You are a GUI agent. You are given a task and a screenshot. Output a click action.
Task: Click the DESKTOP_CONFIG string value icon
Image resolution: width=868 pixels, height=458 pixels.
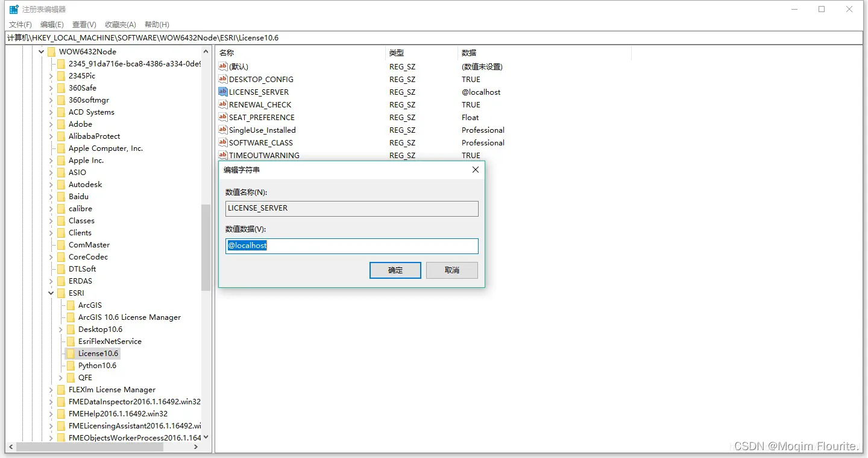(223, 79)
